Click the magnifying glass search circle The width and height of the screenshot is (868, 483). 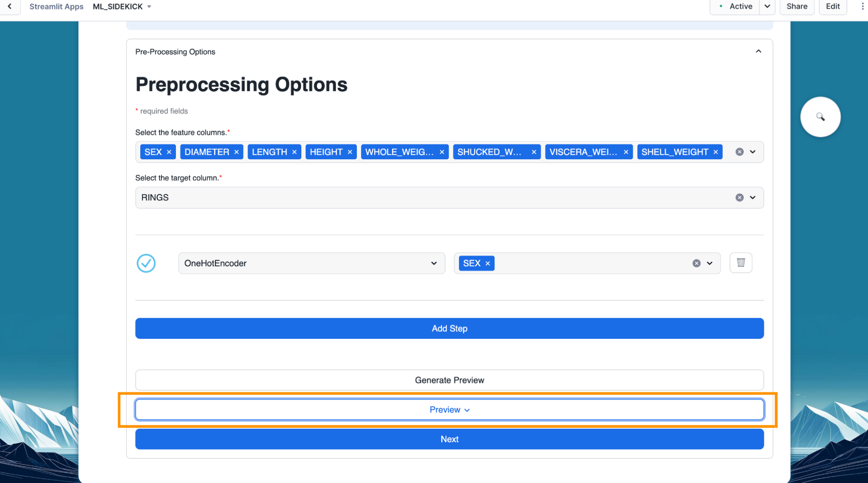tap(820, 117)
